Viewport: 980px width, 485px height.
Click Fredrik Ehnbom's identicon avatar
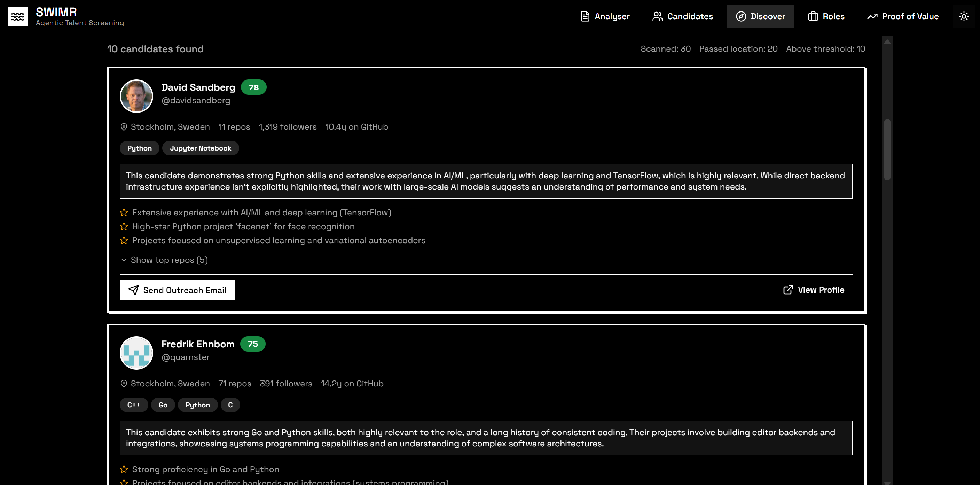click(136, 353)
